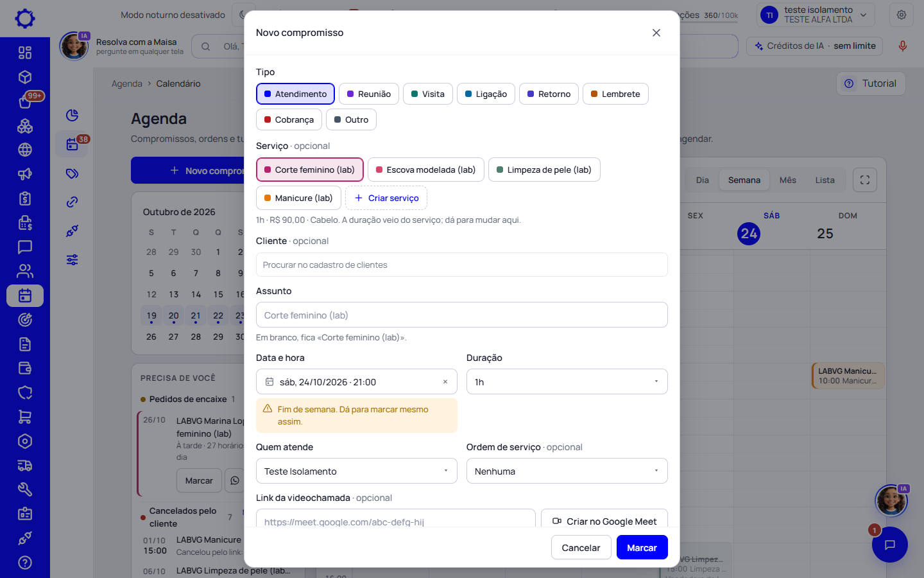The width and height of the screenshot is (924, 578).
Task: Click the Assunto text field
Action: (462, 315)
